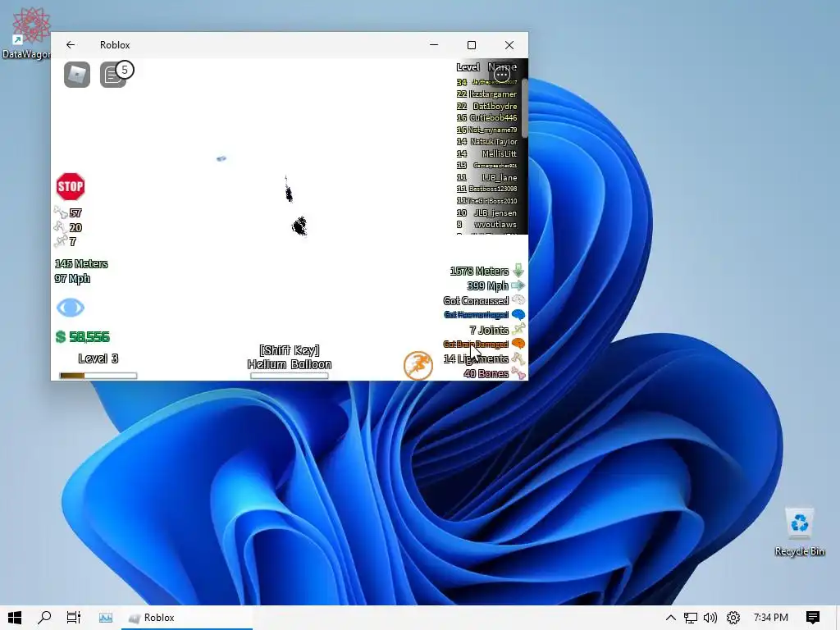Click the orange running man icon

(418, 366)
